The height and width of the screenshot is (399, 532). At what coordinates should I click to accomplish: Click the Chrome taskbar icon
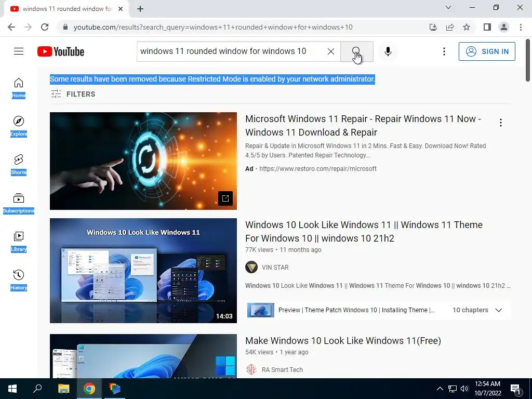[89, 389]
